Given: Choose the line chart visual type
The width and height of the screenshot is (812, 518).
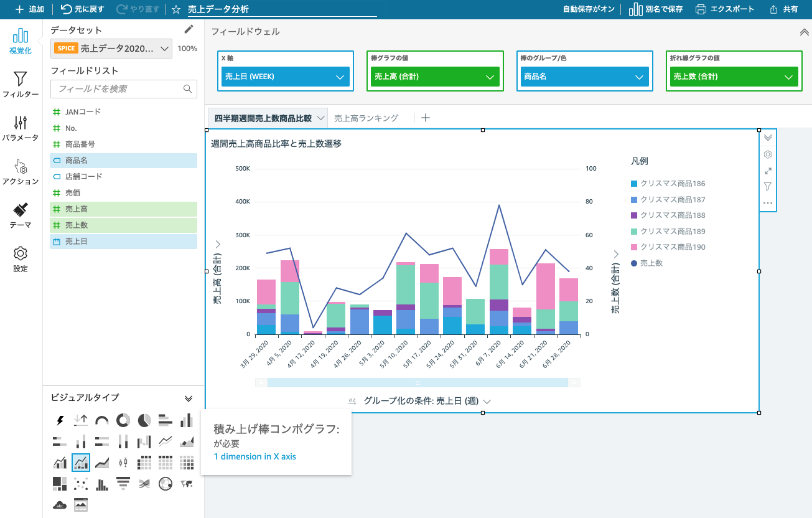Looking at the screenshot, I should click(x=166, y=441).
